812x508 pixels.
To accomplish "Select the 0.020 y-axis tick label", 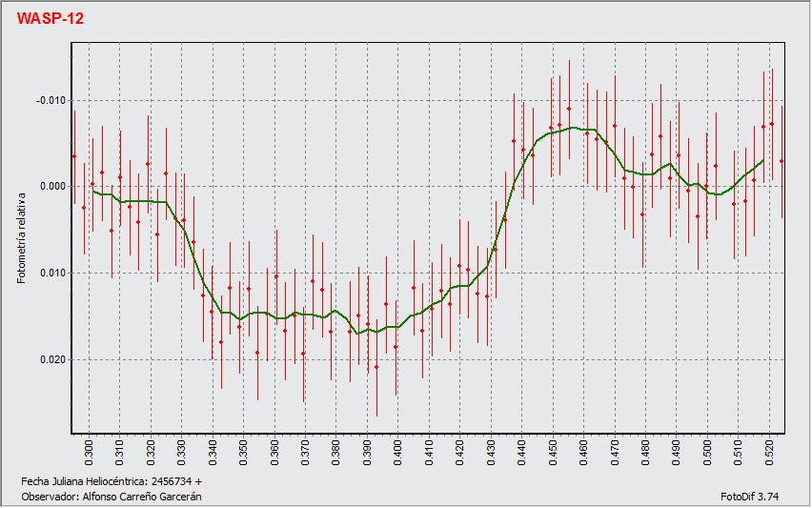I will (53, 360).
